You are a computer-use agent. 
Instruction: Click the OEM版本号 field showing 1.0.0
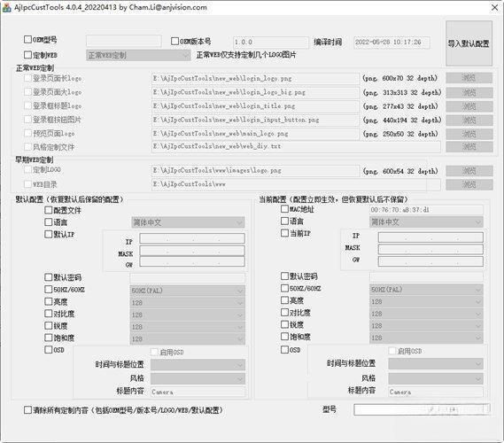271,43
